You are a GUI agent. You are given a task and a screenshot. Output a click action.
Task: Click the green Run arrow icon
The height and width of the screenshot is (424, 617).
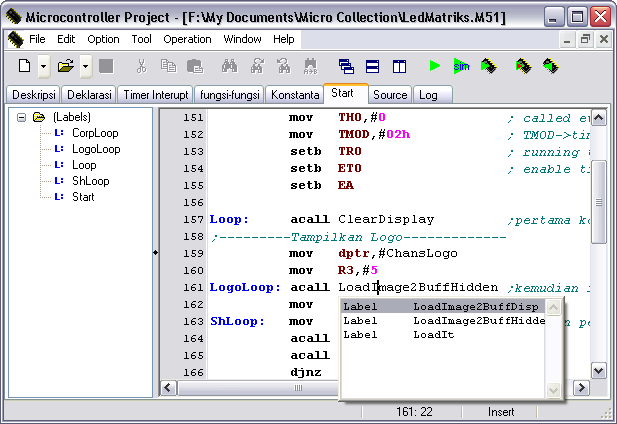(434, 66)
